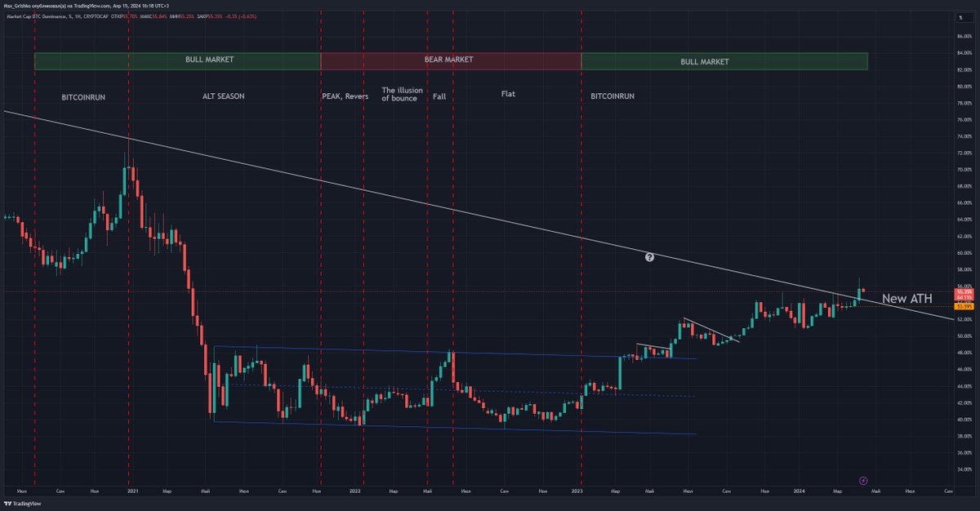Click the first BITCOINRUN label beside ALT SEASON
Screen dimensions: 980x511
tap(83, 96)
